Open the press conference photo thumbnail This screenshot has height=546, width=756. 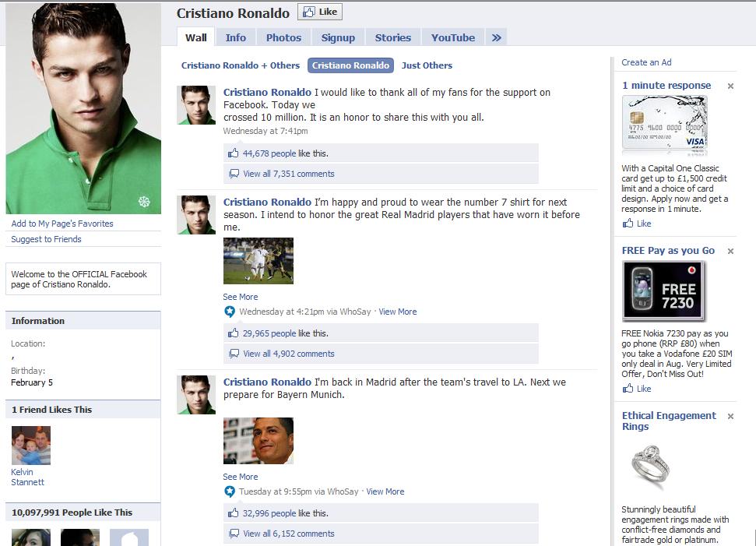(258, 441)
